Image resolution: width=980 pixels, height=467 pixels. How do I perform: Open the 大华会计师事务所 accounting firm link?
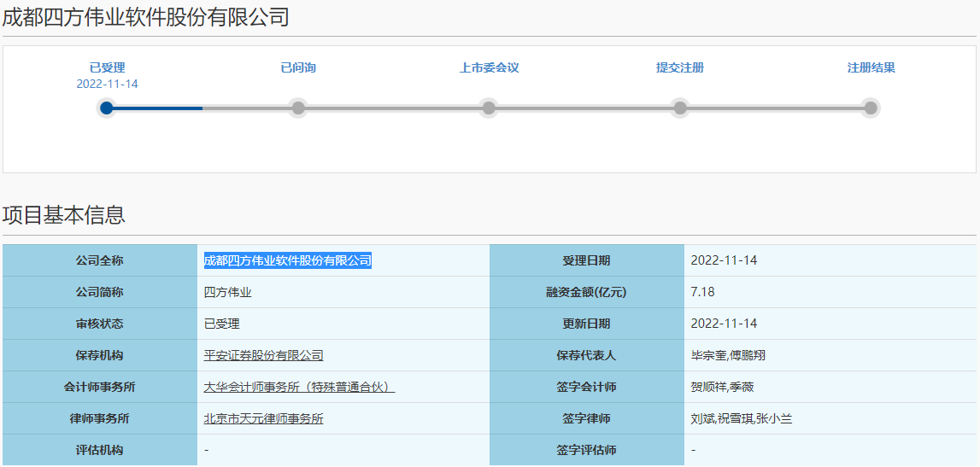click(x=299, y=387)
